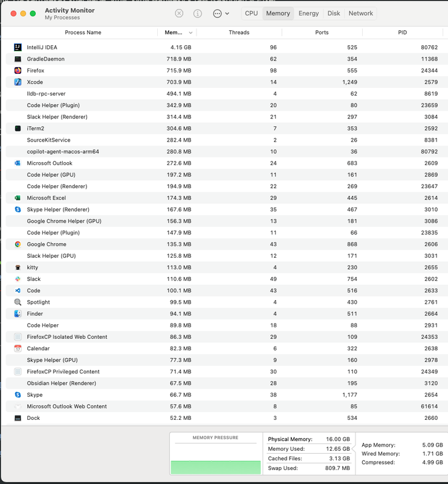Screen dimensions: 448x484
Task: Click the Finder process icon
Action: (18, 313)
